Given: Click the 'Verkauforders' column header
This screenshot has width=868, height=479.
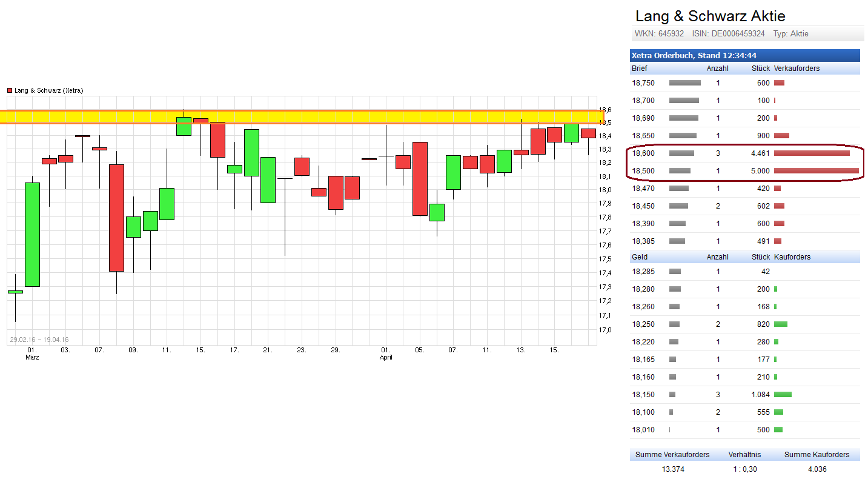Looking at the screenshot, I should [x=797, y=69].
